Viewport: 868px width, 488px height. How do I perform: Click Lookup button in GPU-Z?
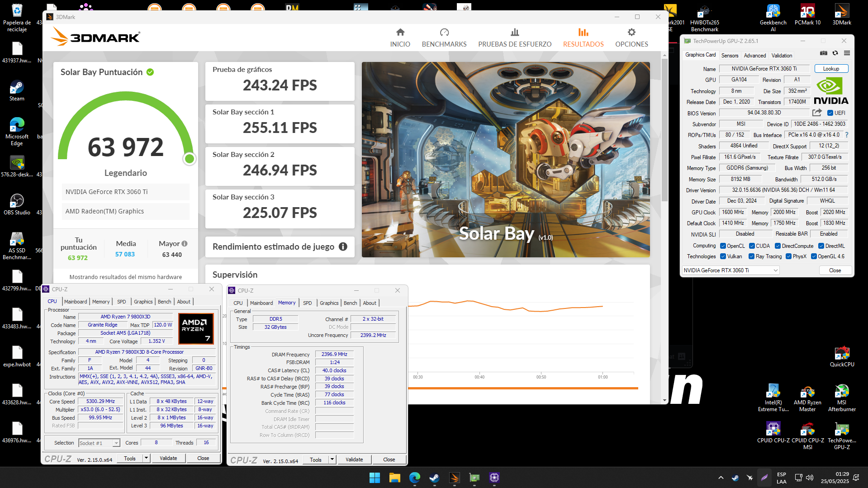[x=831, y=69]
